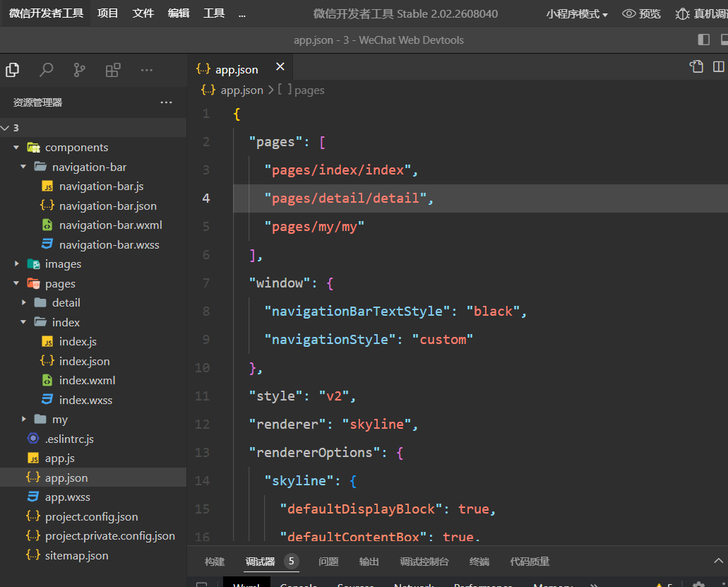Viewport: 728px width, 587px height.
Task: Select the app.json editor tab
Action: 240,68
